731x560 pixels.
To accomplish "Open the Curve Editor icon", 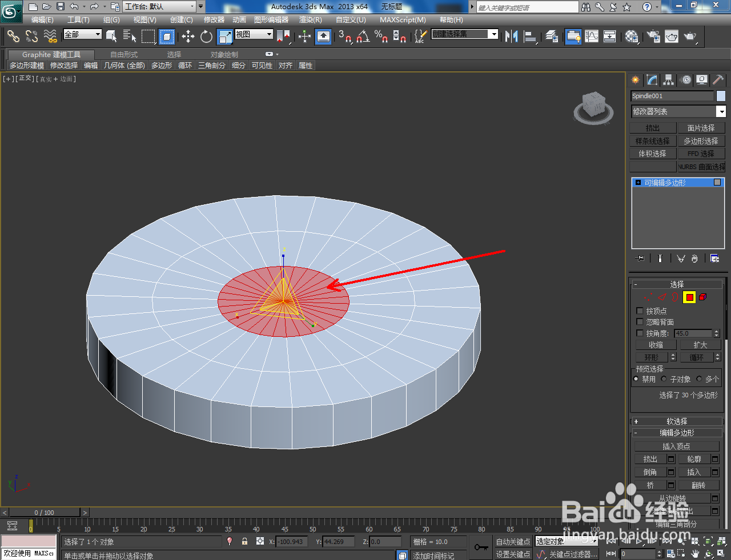I will tap(592, 37).
